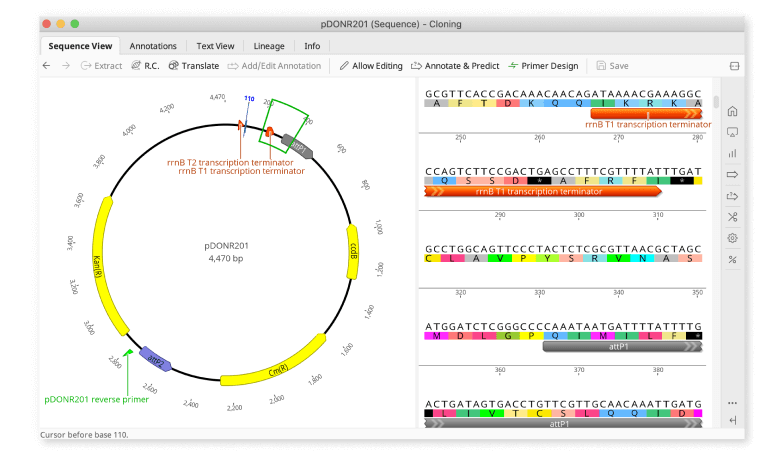This screenshot has height=455, width=784.
Task: Click the sequence panel vertical scrollbar
Action: point(715,102)
